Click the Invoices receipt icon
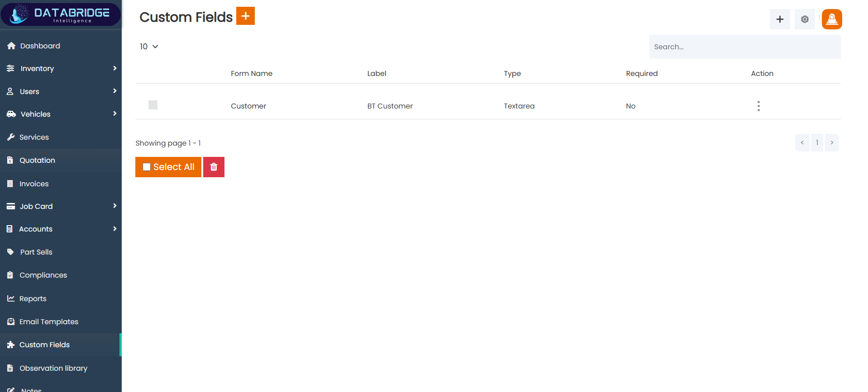The image size is (868, 392). 10,184
